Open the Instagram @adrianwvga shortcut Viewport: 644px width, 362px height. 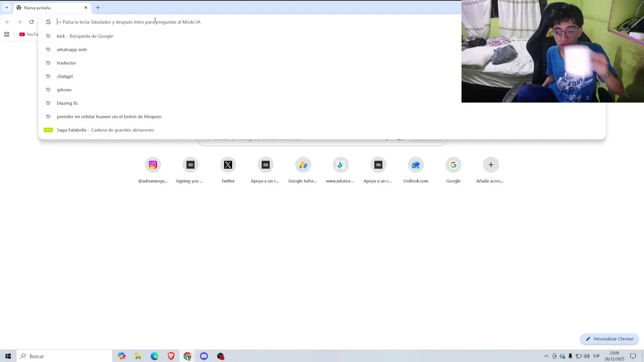[x=153, y=171]
